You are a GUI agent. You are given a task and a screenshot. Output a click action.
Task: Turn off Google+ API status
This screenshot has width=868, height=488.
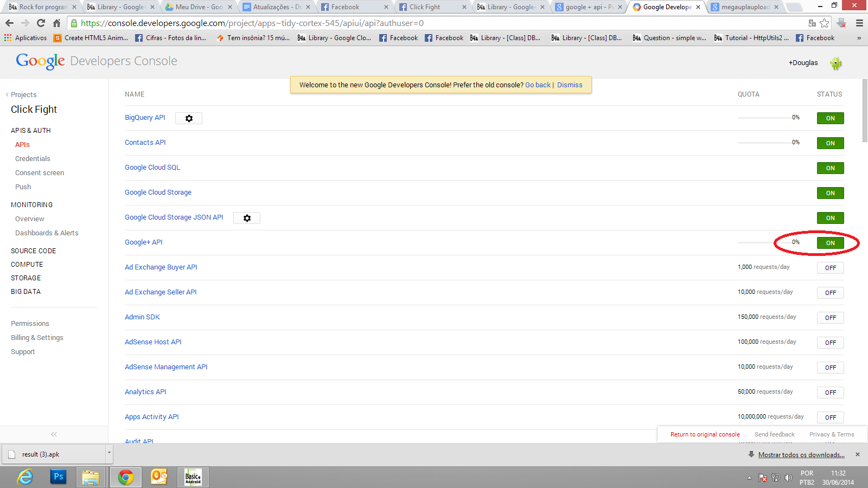830,243
